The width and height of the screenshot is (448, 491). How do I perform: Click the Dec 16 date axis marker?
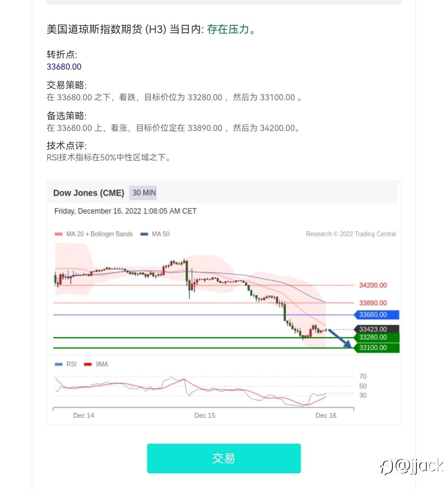(x=326, y=416)
